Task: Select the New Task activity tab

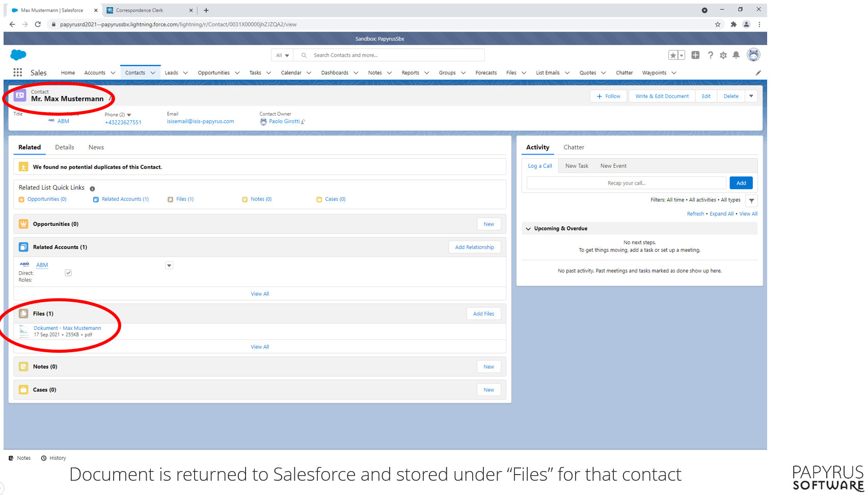Action: coord(577,166)
